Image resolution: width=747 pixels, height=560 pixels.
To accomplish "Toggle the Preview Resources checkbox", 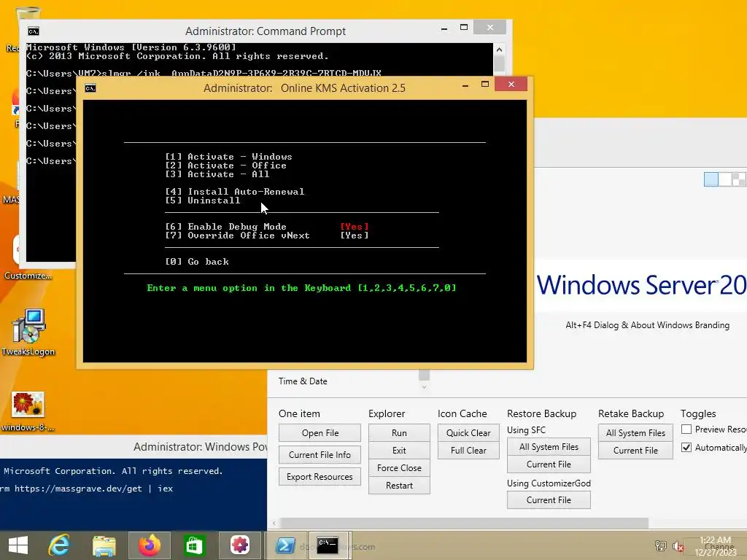I will click(x=686, y=429).
